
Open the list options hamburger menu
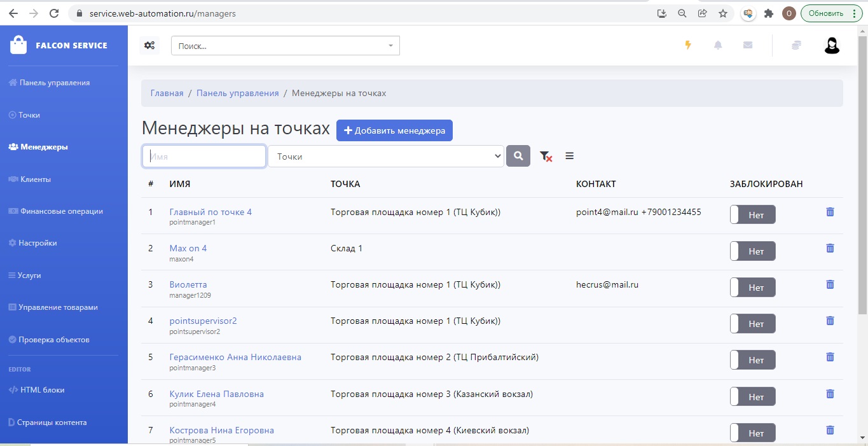point(569,156)
